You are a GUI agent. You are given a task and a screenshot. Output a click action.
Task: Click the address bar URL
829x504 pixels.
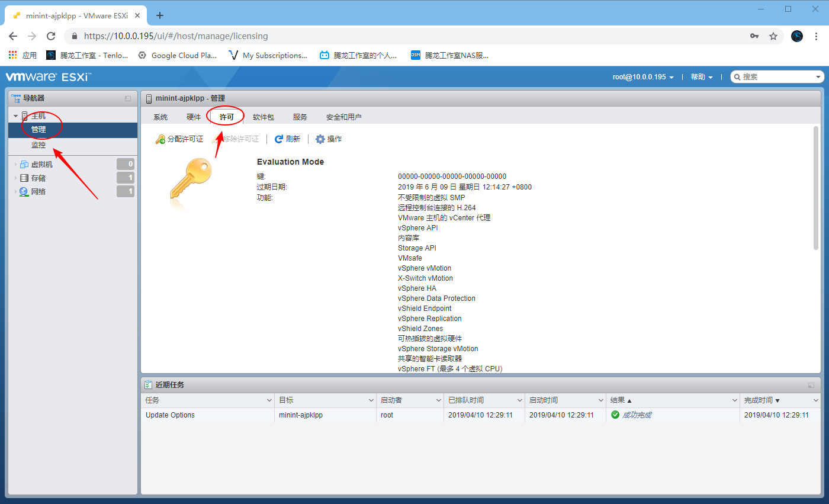[x=176, y=36]
